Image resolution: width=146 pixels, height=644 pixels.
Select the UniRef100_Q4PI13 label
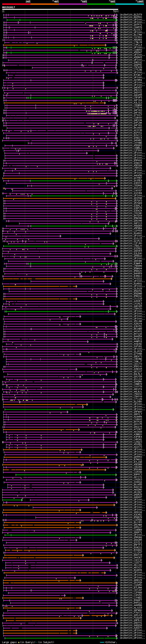click(x=131, y=223)
